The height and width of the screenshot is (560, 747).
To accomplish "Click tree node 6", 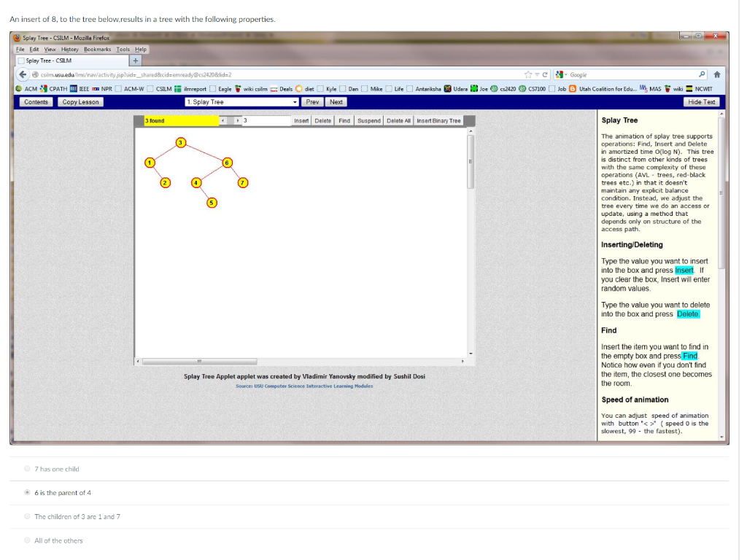I will pyautogui.click(x=227, y=163).
